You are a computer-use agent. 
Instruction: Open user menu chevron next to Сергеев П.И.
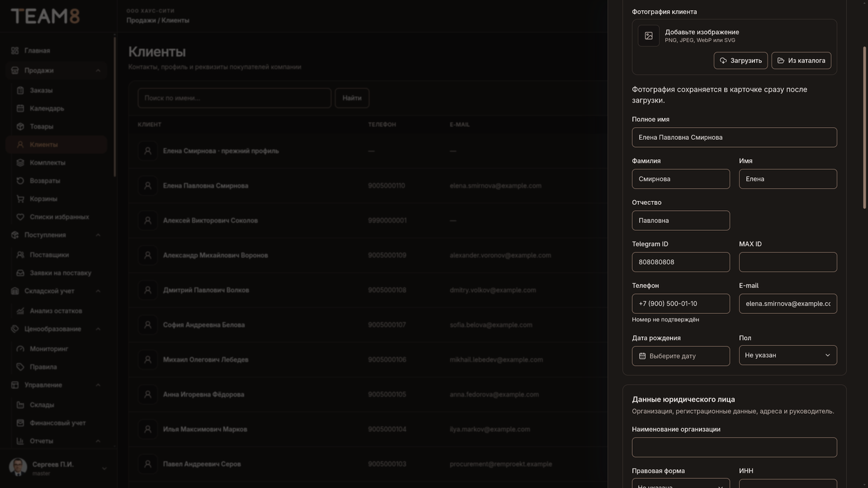pos(104,469)
